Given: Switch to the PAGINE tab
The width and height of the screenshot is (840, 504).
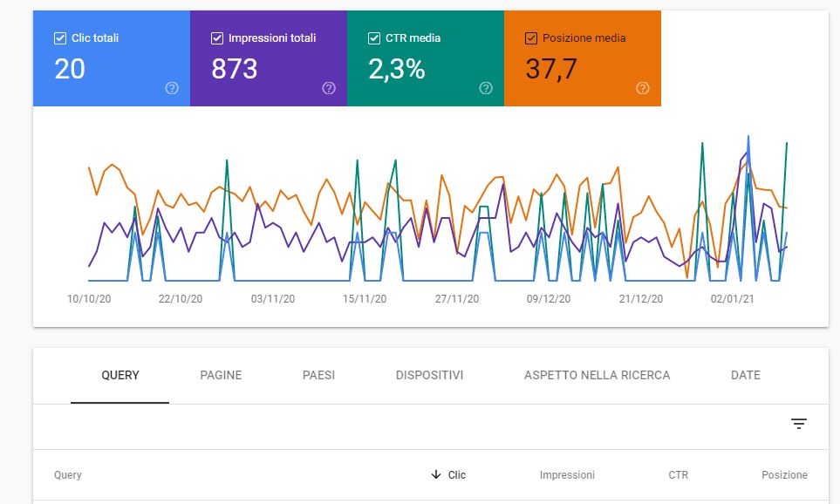Looking at the screenshot, I should coord(221,375).
